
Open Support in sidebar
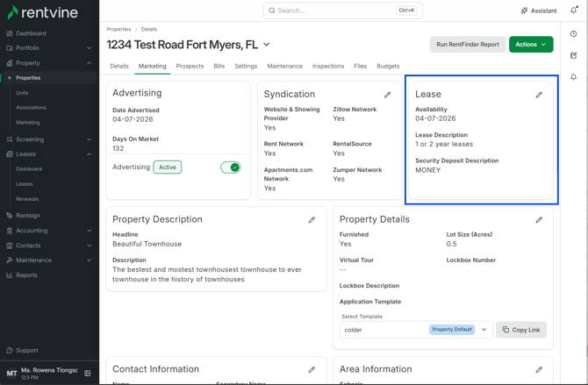27,350
